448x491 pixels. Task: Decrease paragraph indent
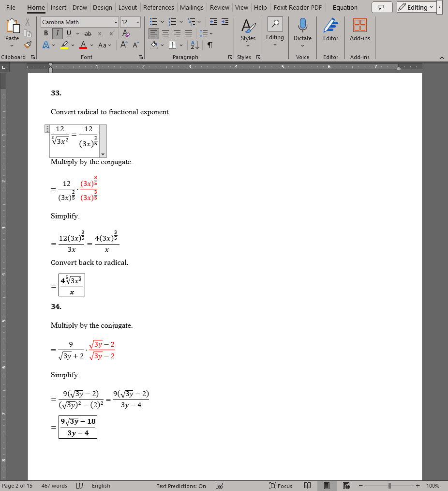coord(213,22)
